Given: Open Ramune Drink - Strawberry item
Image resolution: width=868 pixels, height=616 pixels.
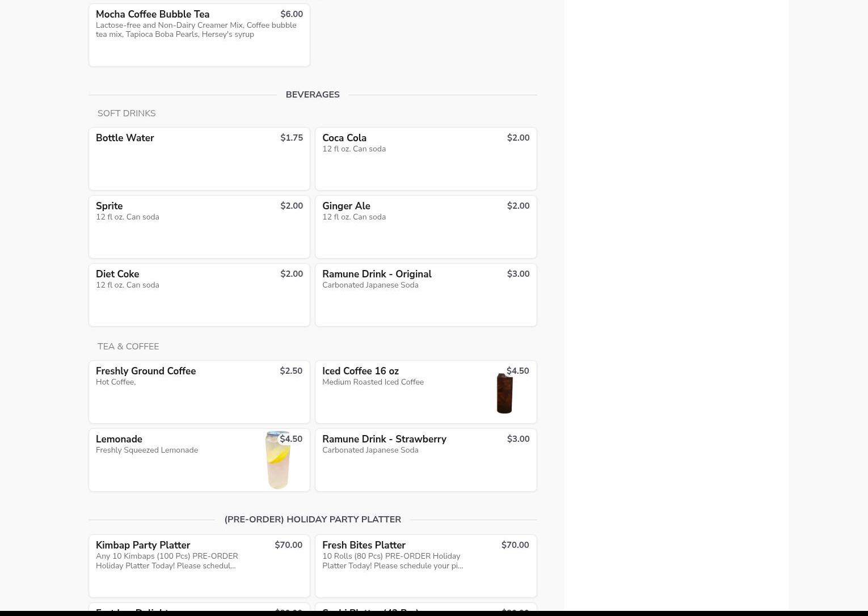Looking at the screenshot, I should coord(426,460).
